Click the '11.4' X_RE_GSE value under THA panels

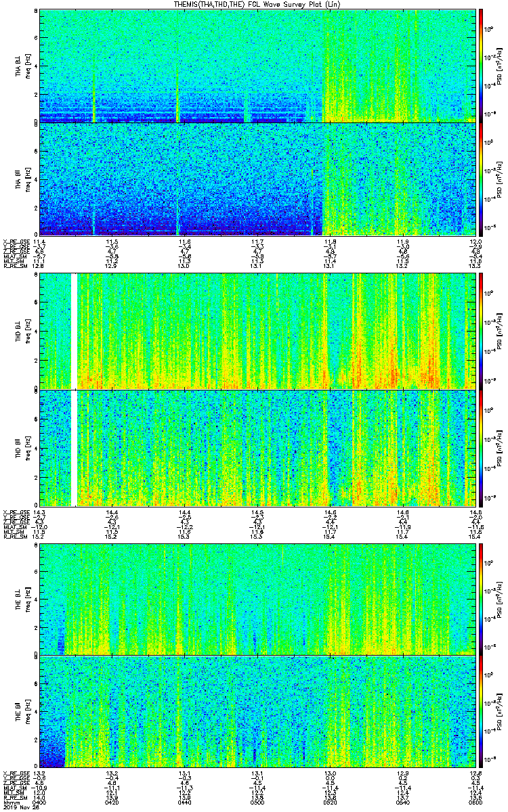tap(39, 242)
